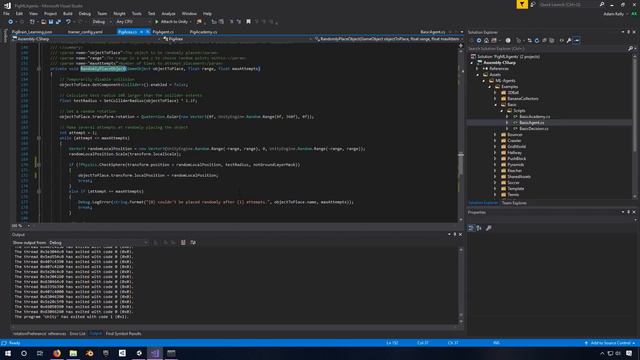Viewport: 640px width, 360px height.
Task: Open the Windows Start menu
Action: [x=8, y=353]
